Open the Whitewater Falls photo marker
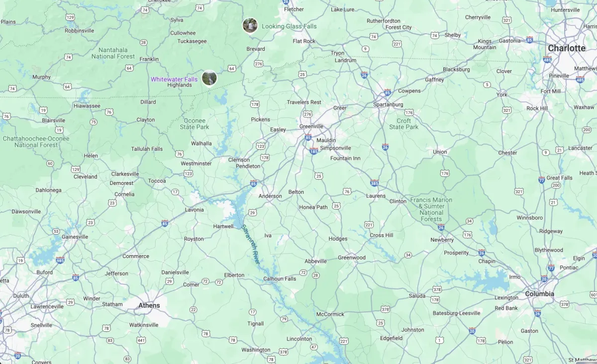 click(x=209, y=78)
